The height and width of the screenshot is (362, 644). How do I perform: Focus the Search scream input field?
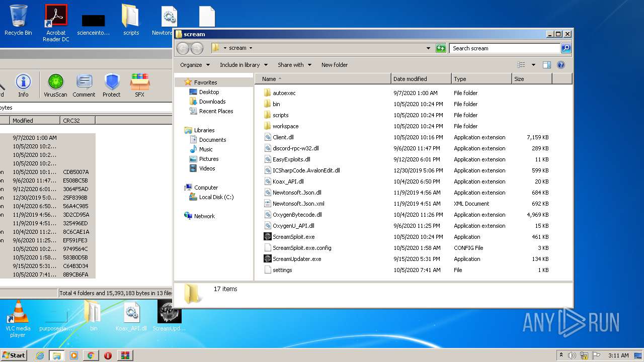click(x=505, y=48)
